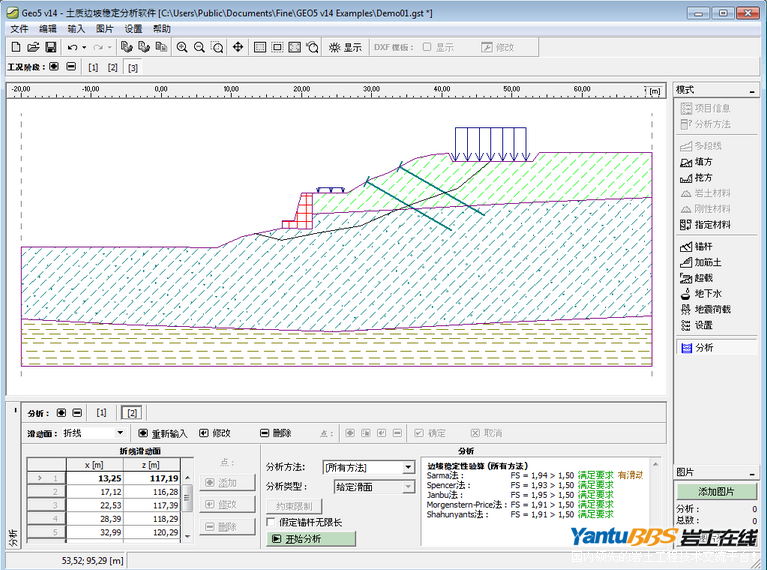Click the 重新输入 button
The height and width of the screenshot is (570, 767).
pos(163,433)
